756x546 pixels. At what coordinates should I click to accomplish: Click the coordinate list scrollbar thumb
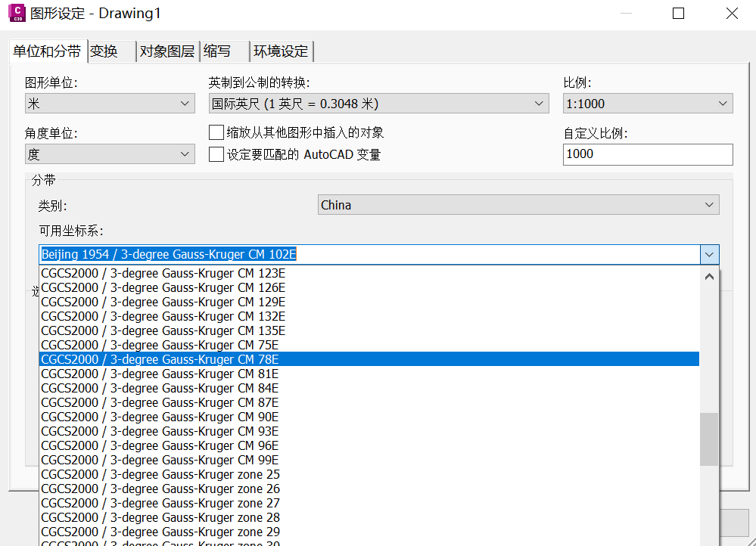coord(708,439)
